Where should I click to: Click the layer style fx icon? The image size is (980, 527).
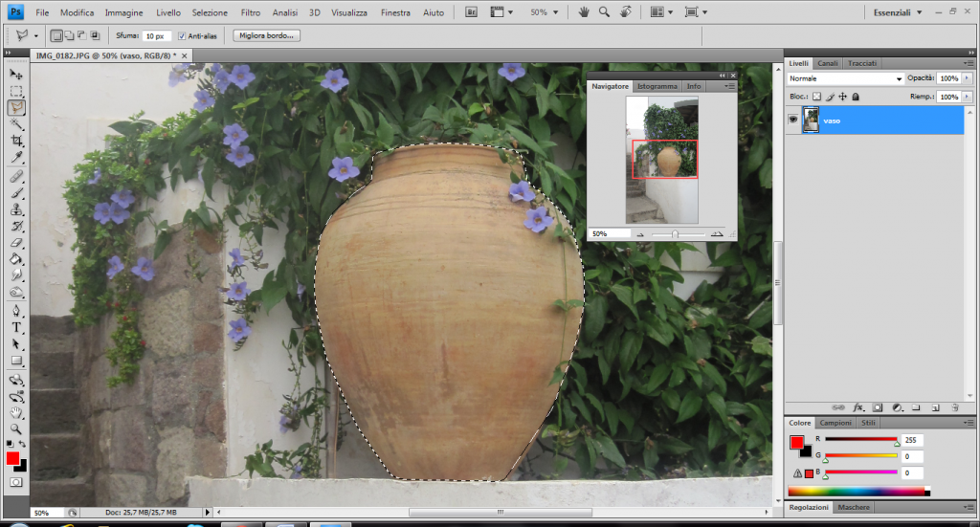(x=858, y=406)
